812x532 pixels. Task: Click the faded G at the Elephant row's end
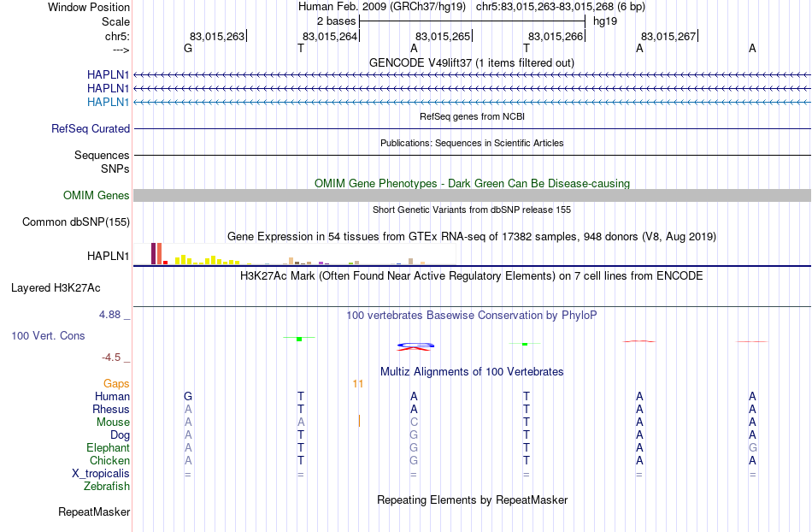tap(752, 448)
